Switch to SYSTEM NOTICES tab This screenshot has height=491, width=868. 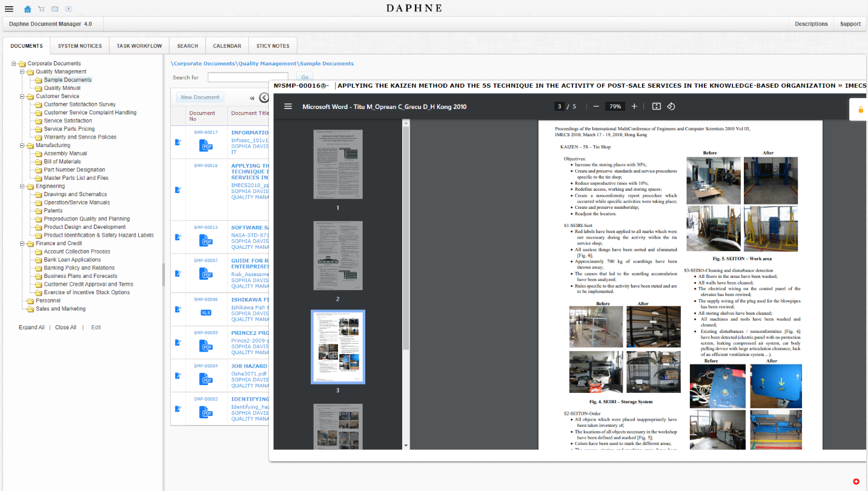click(x=80, y=46)
